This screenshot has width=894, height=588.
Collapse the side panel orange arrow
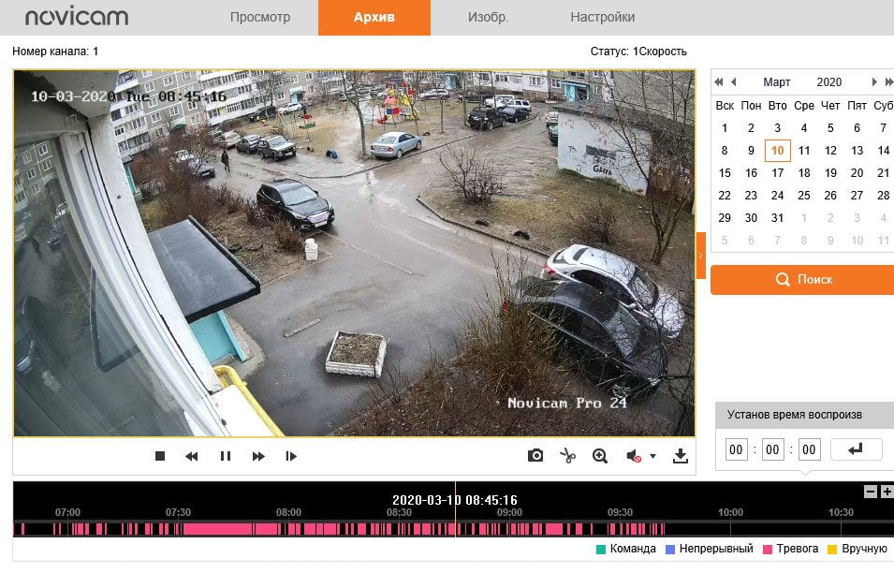tap(701, 256)
